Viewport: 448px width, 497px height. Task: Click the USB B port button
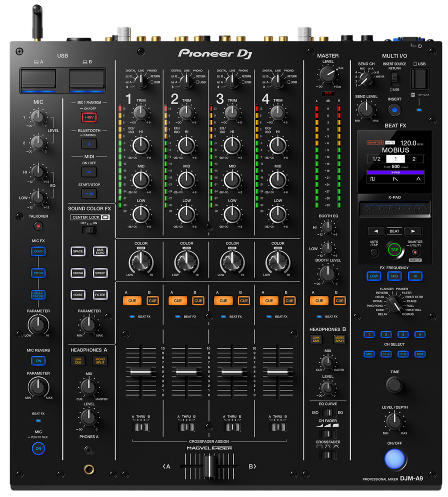click(87, 81)
